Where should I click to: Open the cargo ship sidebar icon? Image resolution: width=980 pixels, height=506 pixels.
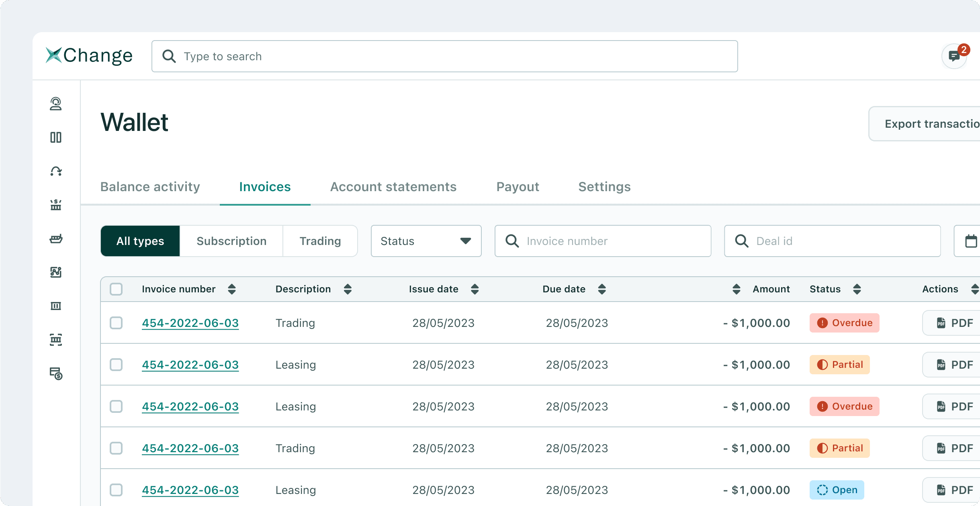point(56,239)
